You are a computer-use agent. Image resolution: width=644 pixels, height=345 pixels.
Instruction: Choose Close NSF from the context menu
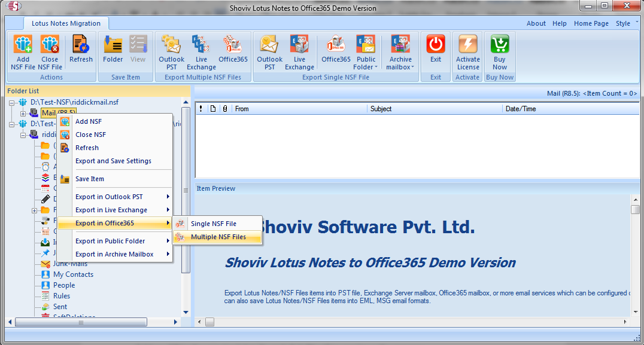click(114, 135)
